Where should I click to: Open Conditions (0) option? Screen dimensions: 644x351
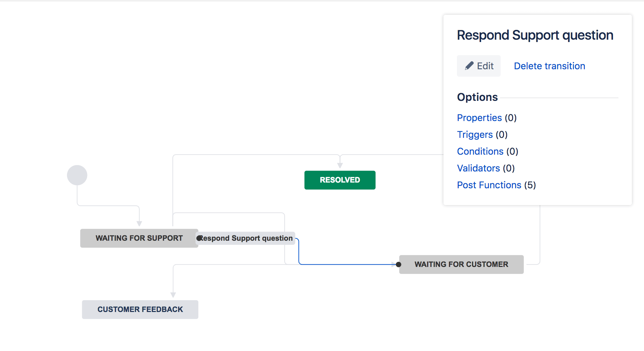[x=488, y=151]
